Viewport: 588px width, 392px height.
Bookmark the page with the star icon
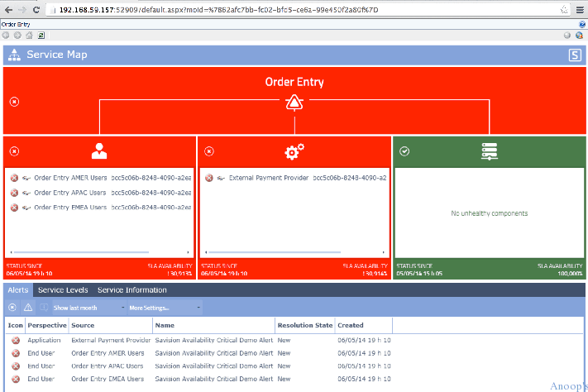coord(564,10)
